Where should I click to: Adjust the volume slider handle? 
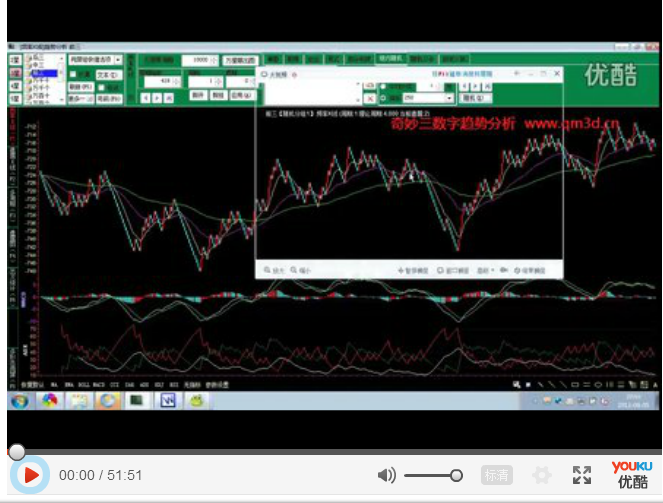(x=456, y=475)
